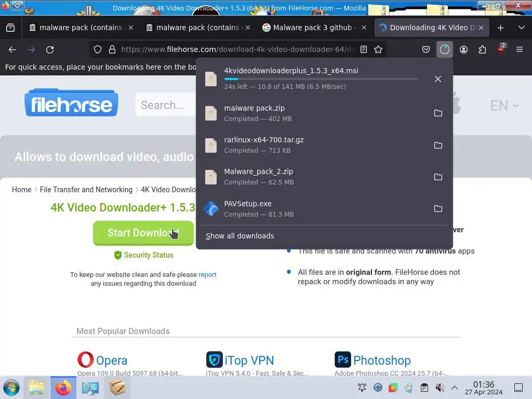Click the Show all downloads link
Image resolution: width=532 pixels, height=399 pixels.
pyautogui.click(x=240, y=236)
